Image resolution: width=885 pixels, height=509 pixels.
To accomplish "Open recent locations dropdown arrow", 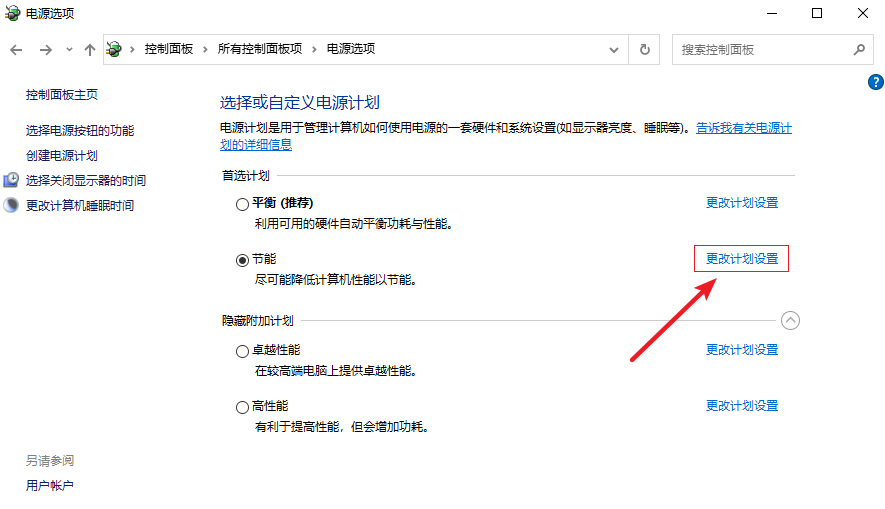I will (x=69, y=49).
